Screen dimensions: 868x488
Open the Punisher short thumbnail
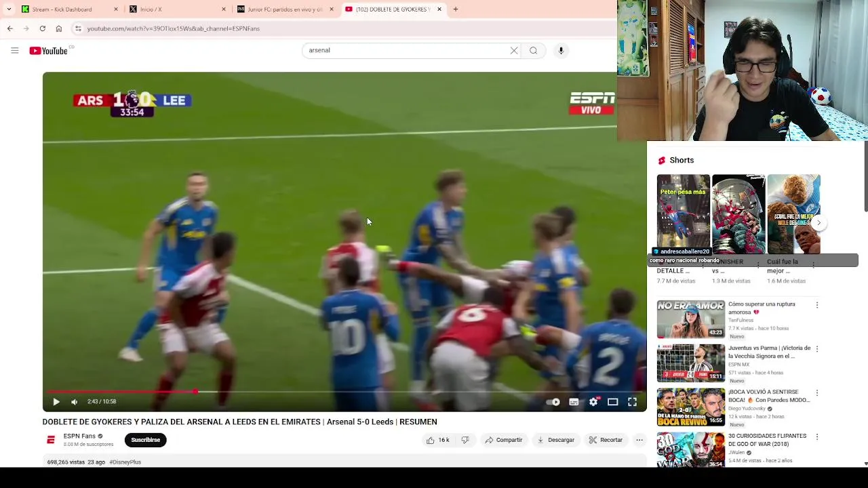click(738, 214)
